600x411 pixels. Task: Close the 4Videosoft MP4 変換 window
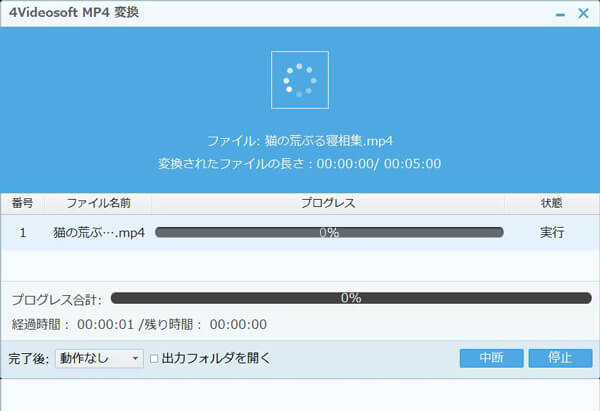(x=582, y=16)
